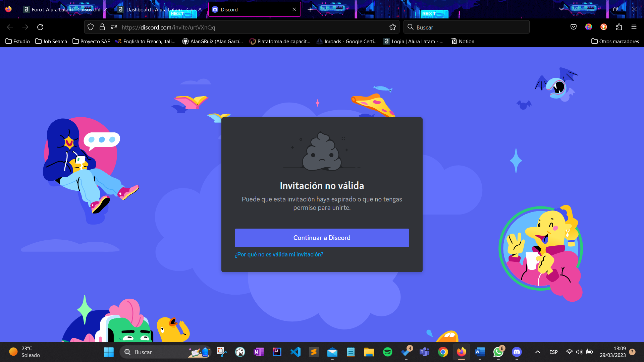Viewport: 644px width, 362px height.
Task: Go back to the previous page
Action: (x=10, y=27)
